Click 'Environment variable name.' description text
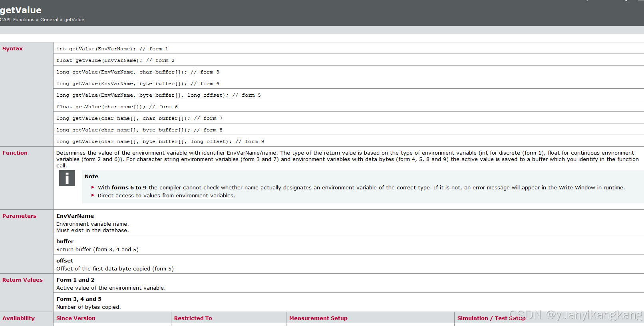 tap(93, 224)
